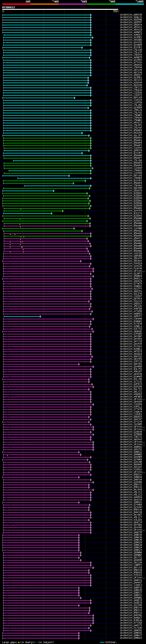Click hit label UniRef100_B3IUP2
146x644 pixels.
point(131,47)
